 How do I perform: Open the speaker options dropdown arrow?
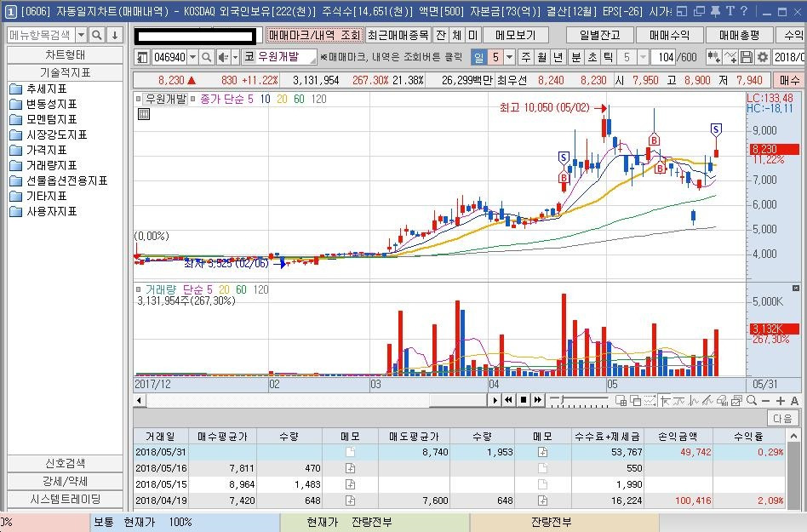point(235,57)
